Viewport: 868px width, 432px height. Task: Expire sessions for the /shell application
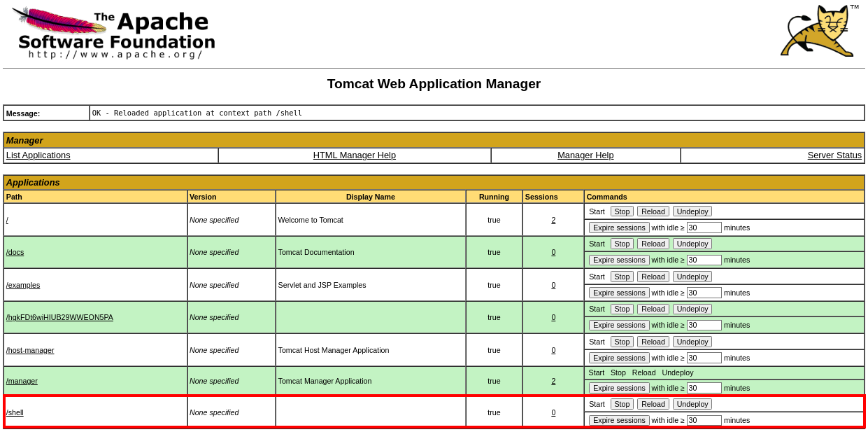coord(619,420)
